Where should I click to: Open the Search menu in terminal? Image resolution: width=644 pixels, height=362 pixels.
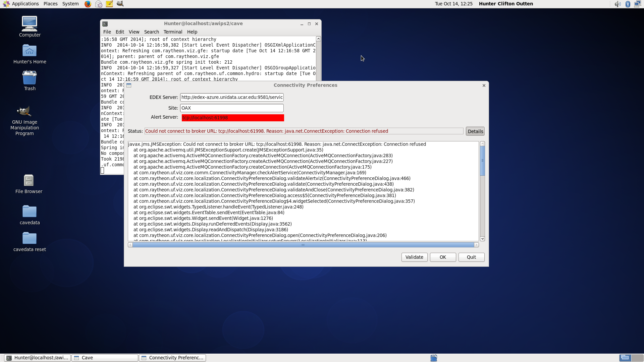pyautogui.click(x=151, y=32)
